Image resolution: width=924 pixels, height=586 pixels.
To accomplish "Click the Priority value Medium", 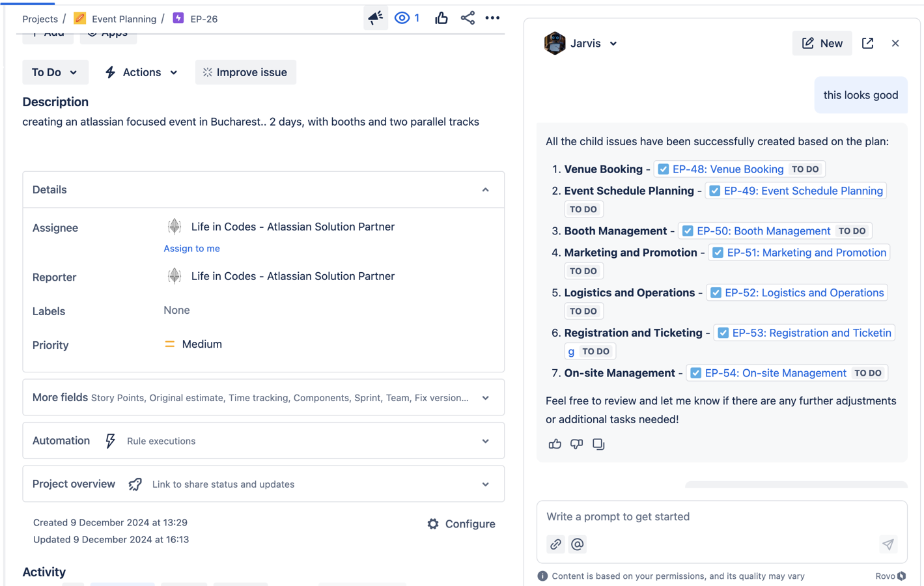I will click(202, 344).
